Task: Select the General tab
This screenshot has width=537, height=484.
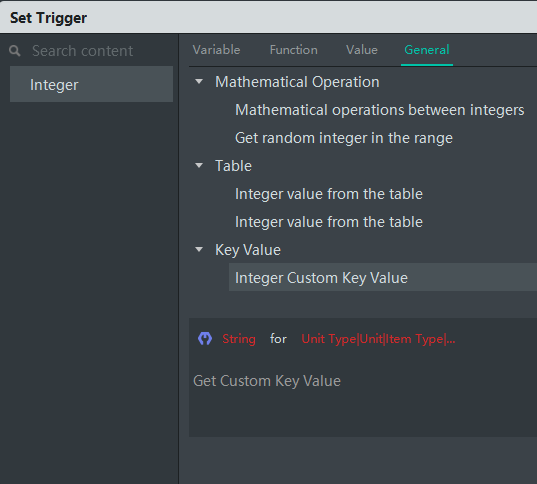Action: click(x=427, y=50)
